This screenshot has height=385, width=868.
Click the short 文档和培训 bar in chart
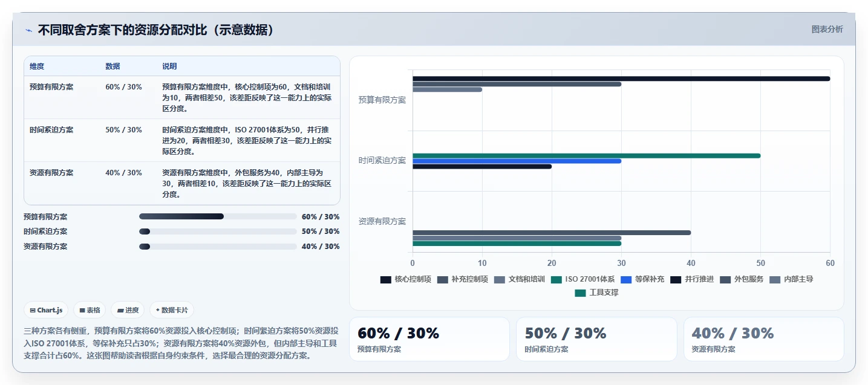pyautogui.click(x=448, y=89)
